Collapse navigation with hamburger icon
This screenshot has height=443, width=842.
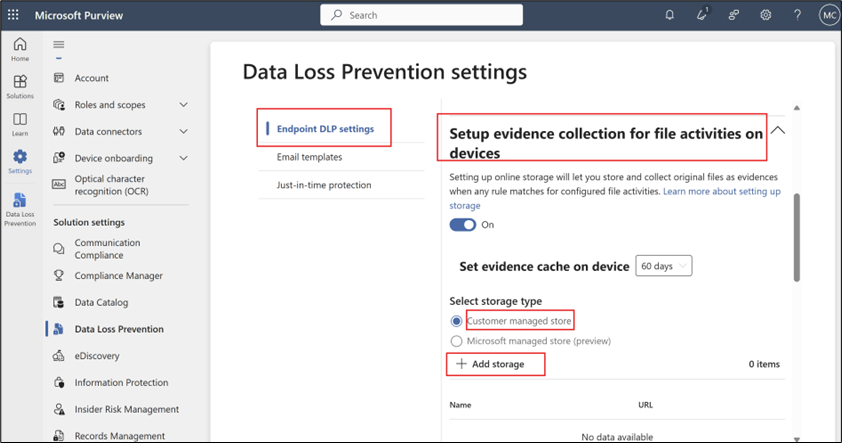[59, 45]
